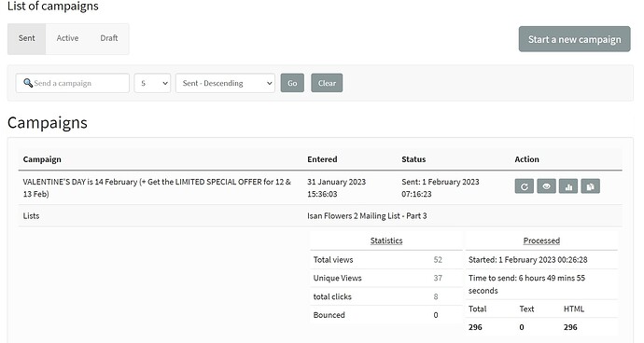Click the Unique Views label

point(338,278)
